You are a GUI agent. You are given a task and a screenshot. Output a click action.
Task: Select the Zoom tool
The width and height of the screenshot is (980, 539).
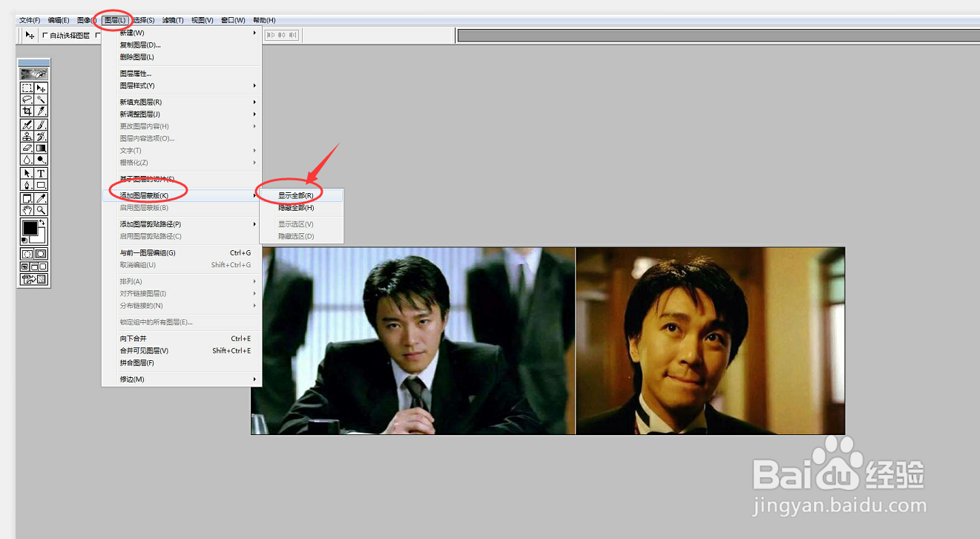(x=42, y=209)
